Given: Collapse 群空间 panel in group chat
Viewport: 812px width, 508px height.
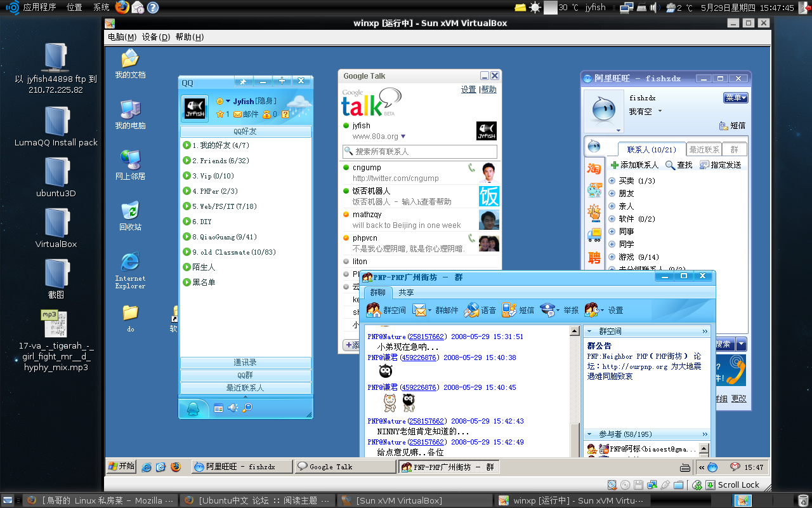Looking at the screenshot, I should pos(588,331).
